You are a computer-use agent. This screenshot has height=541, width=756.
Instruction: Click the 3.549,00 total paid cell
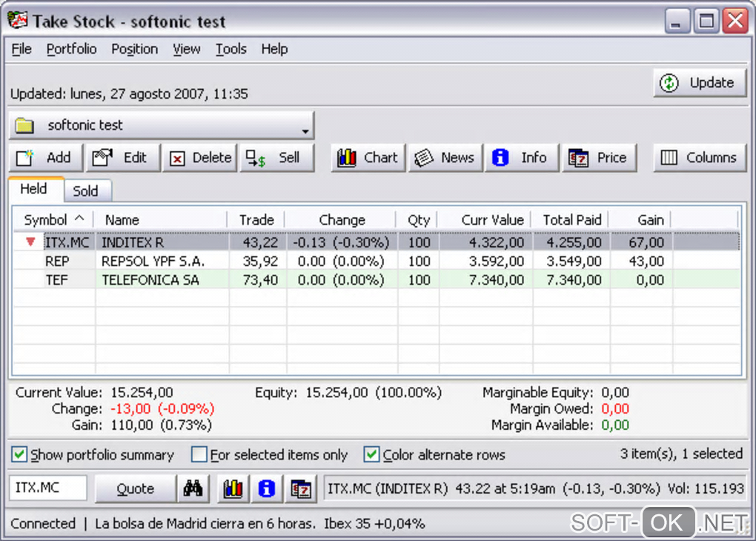(x=572, y=262)
